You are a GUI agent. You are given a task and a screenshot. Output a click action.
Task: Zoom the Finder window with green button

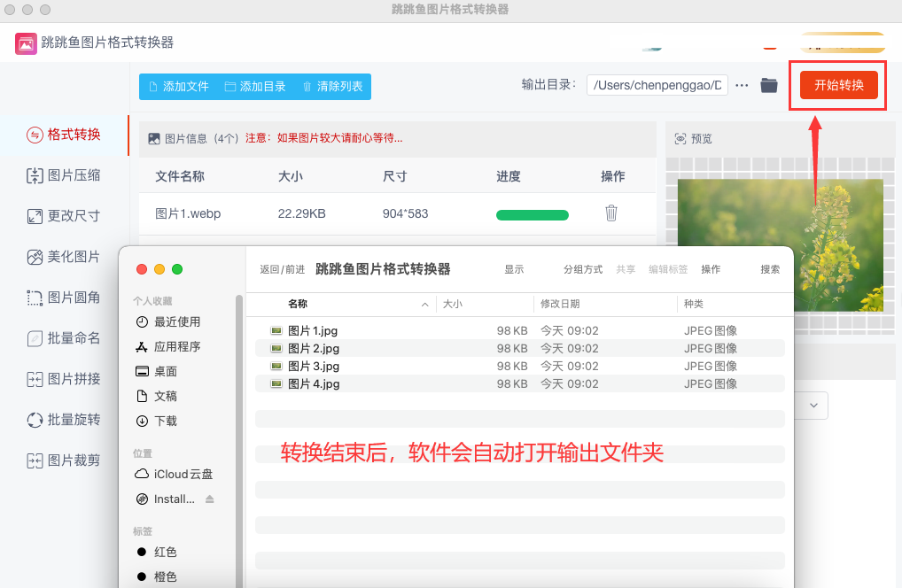pyautogui.click(x=177, y=269)
